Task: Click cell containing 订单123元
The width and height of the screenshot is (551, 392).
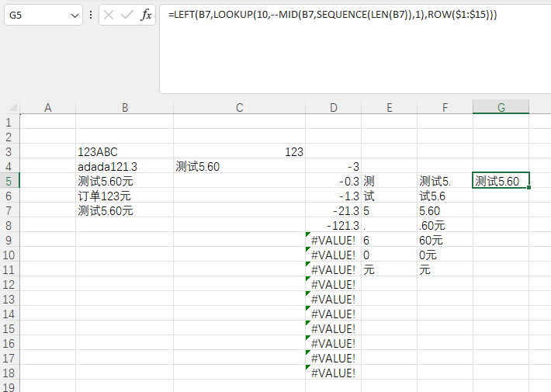Action: pyautogui.click(x=125, y=196)
